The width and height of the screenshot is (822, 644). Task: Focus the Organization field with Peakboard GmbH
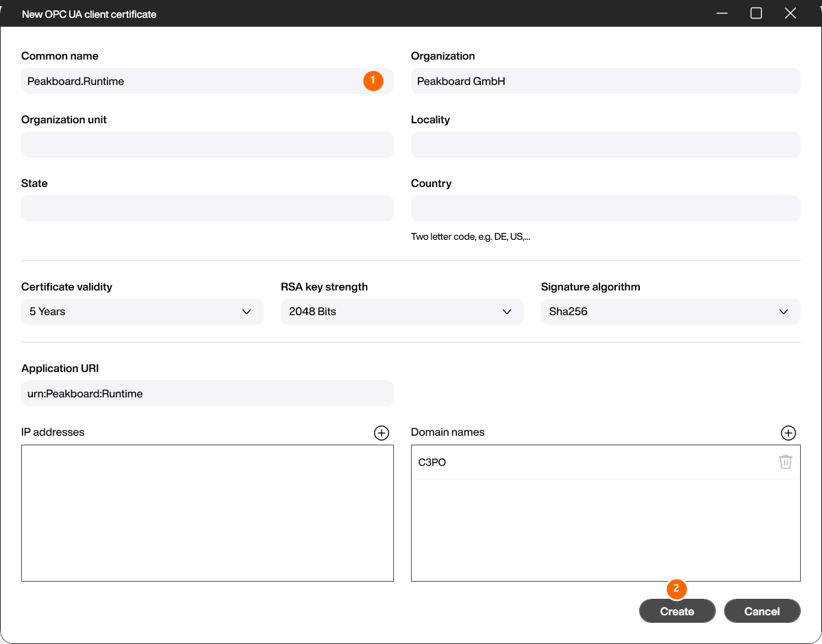coord(606,81)
